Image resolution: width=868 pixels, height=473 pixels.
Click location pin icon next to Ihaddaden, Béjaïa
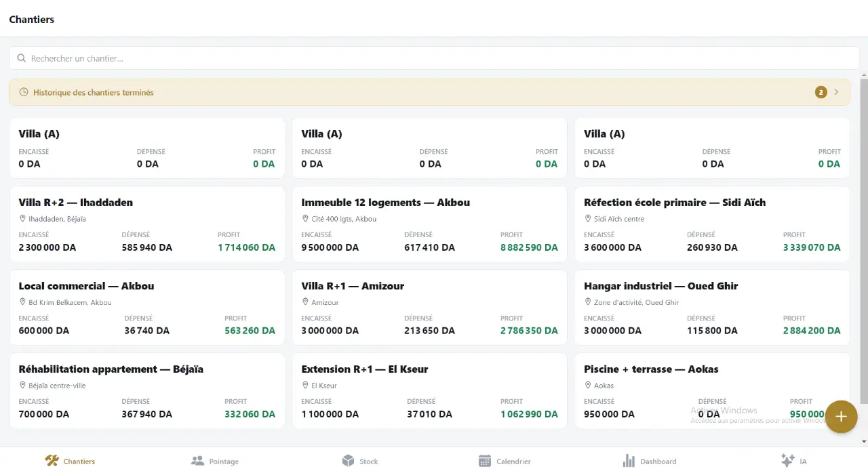tap(22, 219)
